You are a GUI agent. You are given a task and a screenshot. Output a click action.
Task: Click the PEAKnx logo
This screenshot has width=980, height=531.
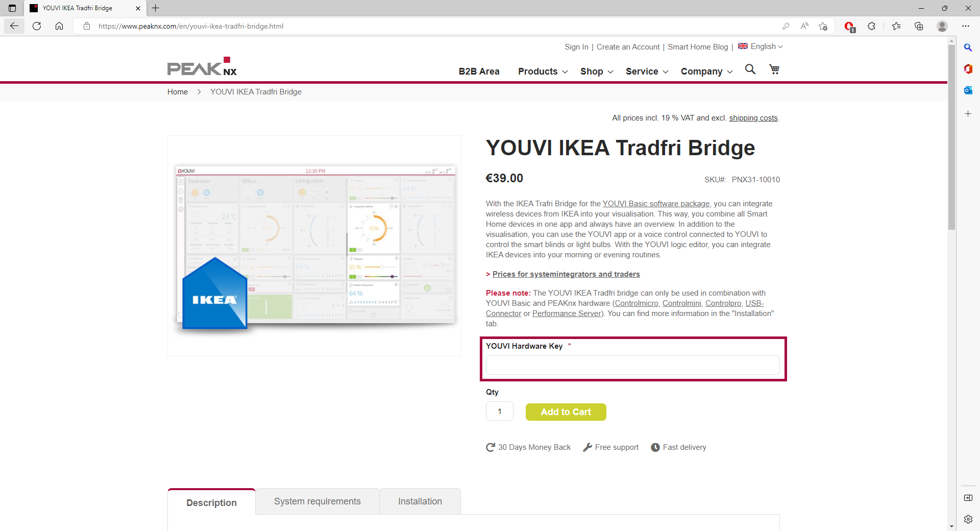click(202, 66)
